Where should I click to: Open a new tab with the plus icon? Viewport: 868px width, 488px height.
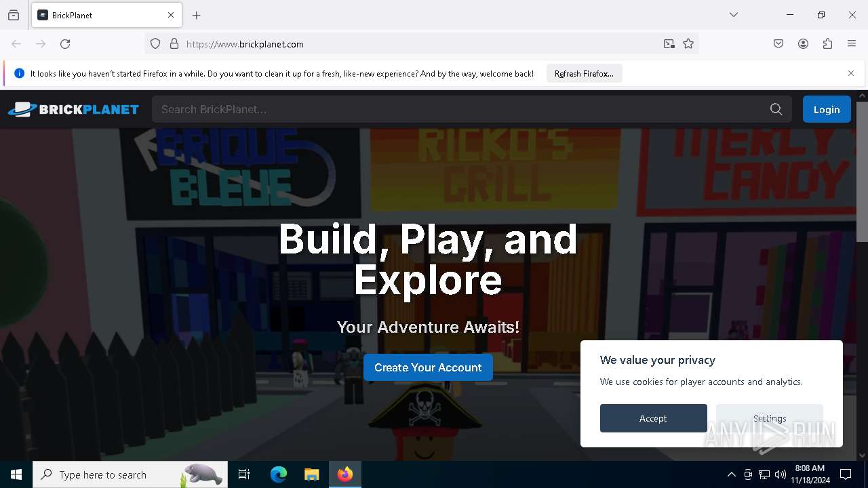tap(197, 15)
